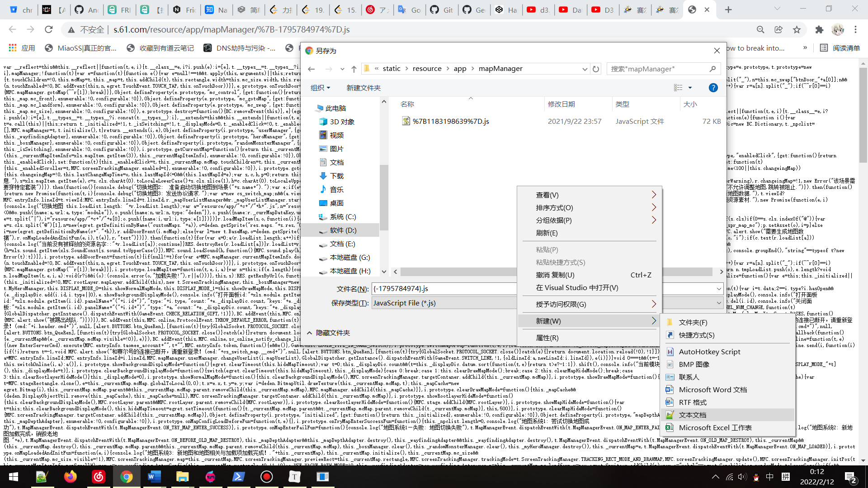The image size is (868, 488).
Task: Open the 组织 menu
Action: (x=321, y=88)
